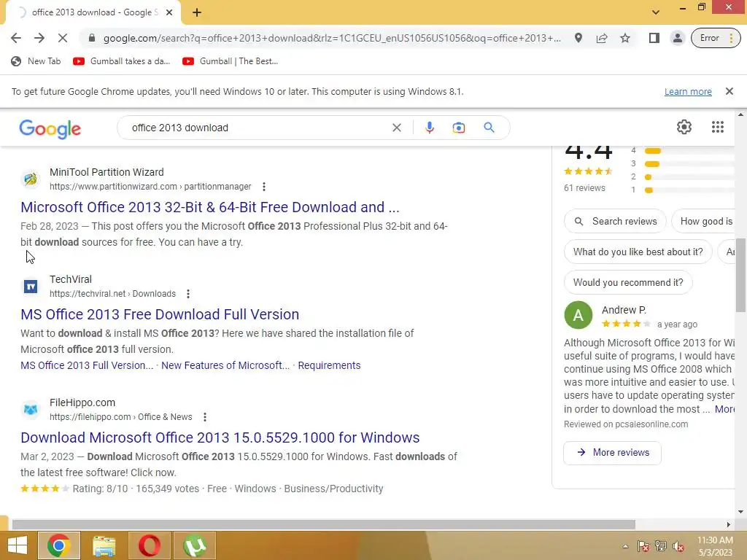The width and height of the screenshot is (747, 560).
Task: Open 'New Features of Microsoft...' sitelink
Action: [225, 365]
